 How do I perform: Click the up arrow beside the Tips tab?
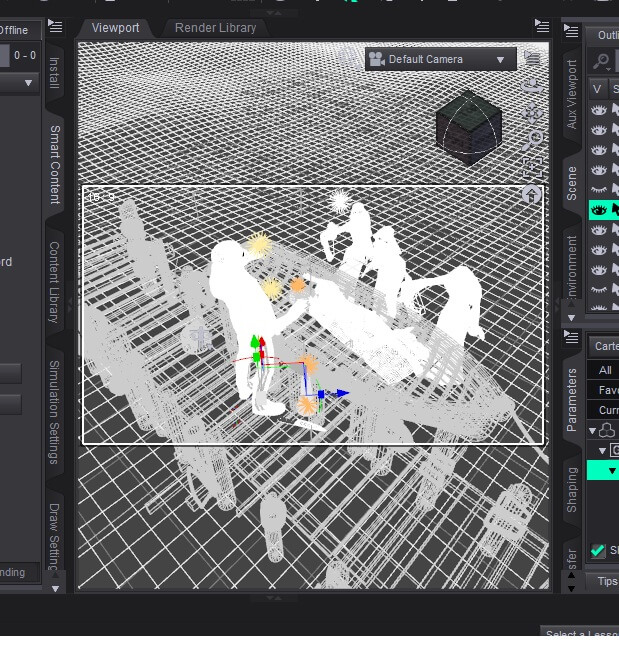(571, 575)
